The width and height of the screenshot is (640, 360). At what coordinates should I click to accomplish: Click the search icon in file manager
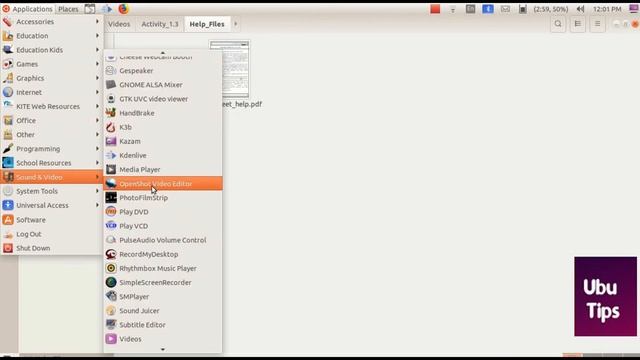pyautogui.click(x=558, y=24)
